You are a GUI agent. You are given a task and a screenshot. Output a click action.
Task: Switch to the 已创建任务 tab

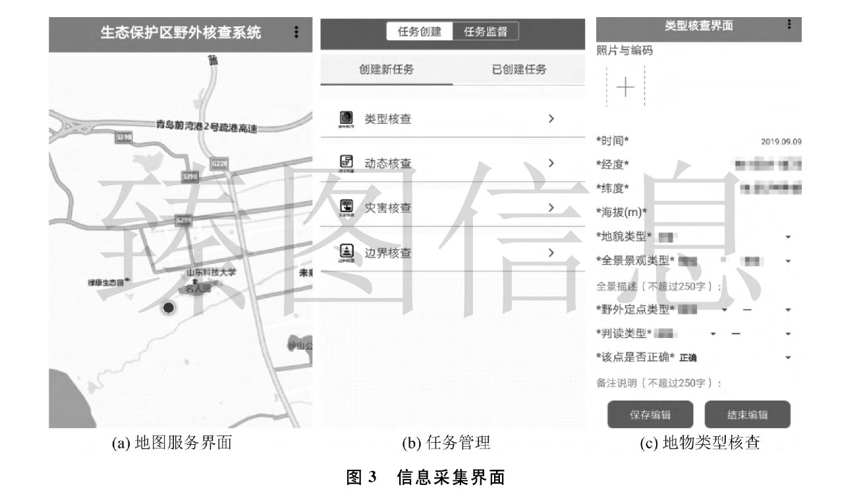coord(520,70)
